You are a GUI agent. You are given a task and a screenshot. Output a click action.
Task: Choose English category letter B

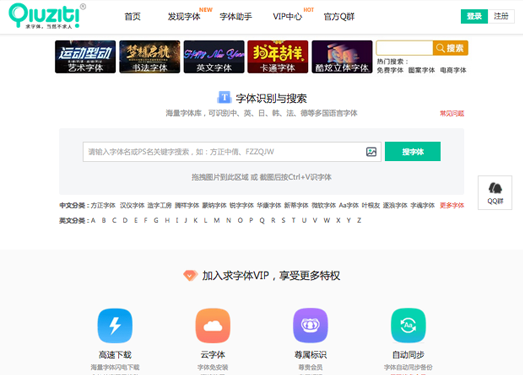point(104,221)
